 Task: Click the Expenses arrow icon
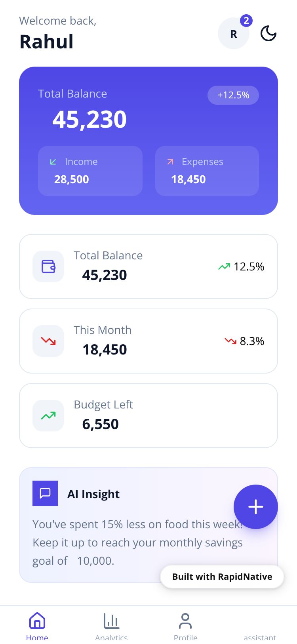pos(170,162)
